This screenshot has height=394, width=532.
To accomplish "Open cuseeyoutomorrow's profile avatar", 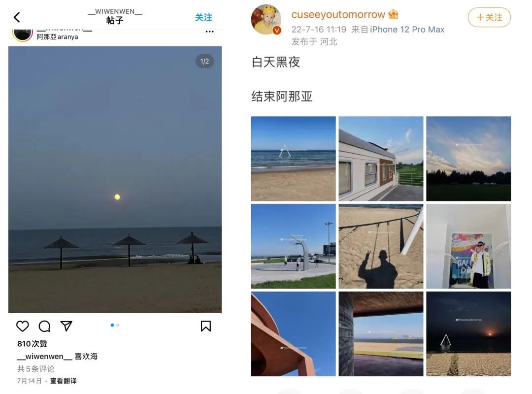I will [x=266, y=20].
